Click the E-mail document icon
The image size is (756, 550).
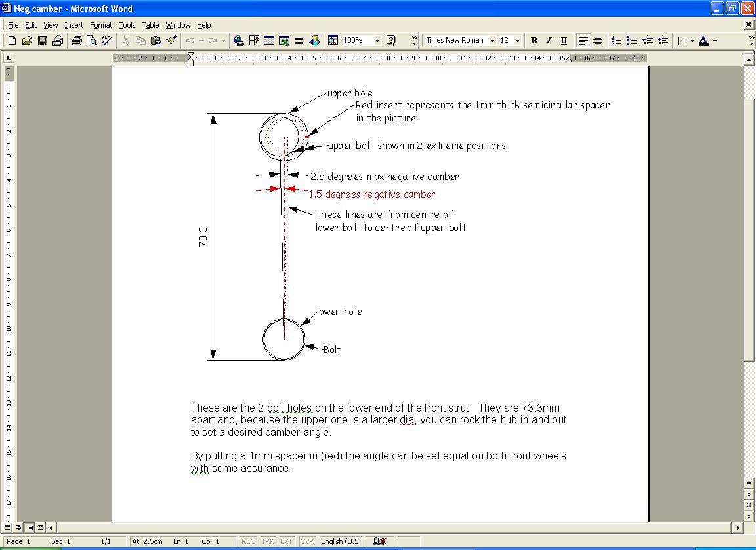coord(58,41)
